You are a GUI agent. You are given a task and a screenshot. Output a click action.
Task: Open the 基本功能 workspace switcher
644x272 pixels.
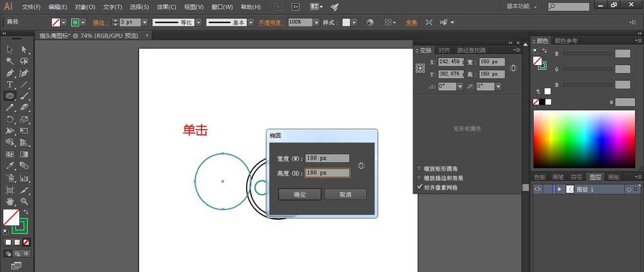pos(522,6)
